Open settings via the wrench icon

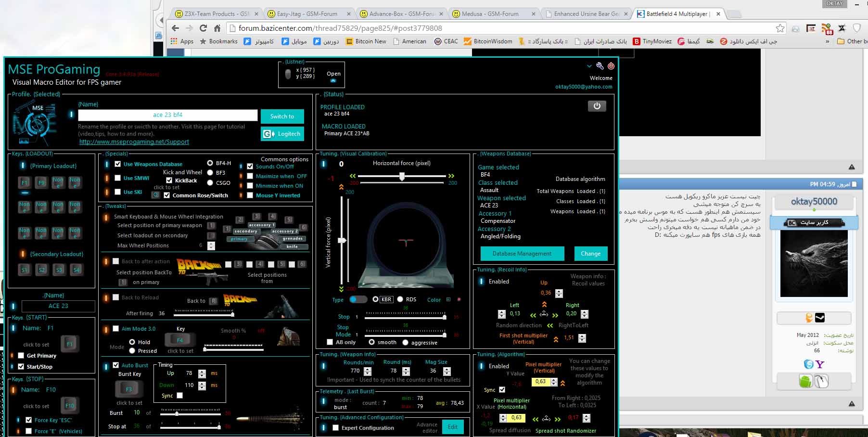600,66
